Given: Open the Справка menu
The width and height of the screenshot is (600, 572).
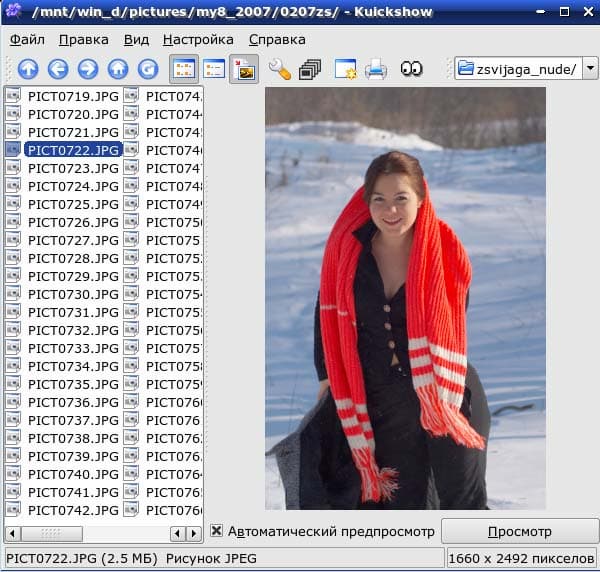Looking at the screenshot, I should 277,39.
